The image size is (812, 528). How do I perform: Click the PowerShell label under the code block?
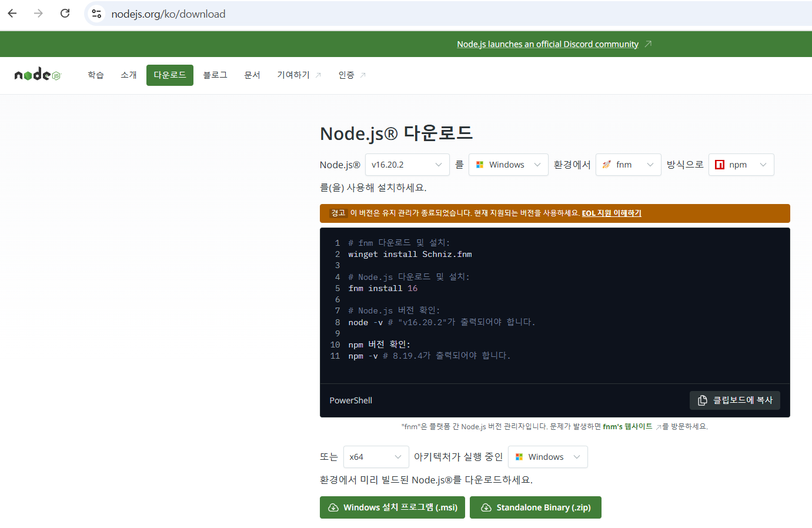[351, 400]
